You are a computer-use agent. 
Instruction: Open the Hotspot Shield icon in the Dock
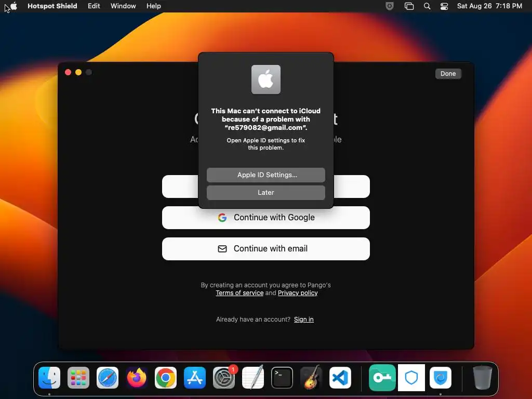441,378
